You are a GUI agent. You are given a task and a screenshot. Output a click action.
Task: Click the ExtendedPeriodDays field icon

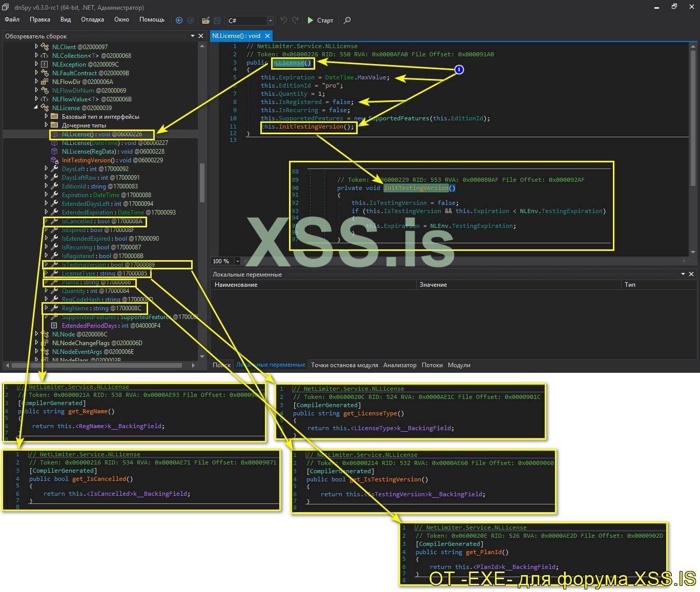coord(54,326)
